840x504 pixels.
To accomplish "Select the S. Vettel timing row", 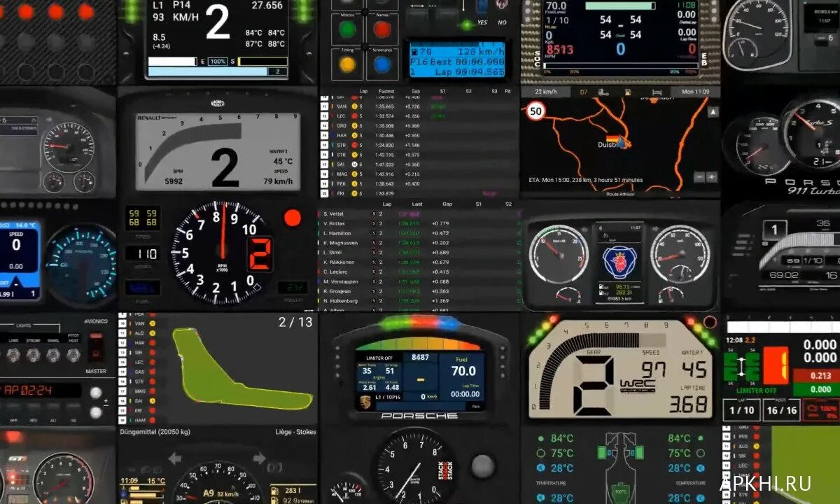I will 421,213.
